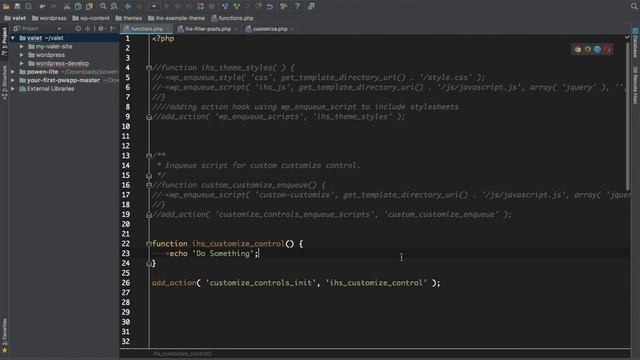Click the blue Back navigation icon
This screenshot has height=360, width=640.
click(128, 6)
